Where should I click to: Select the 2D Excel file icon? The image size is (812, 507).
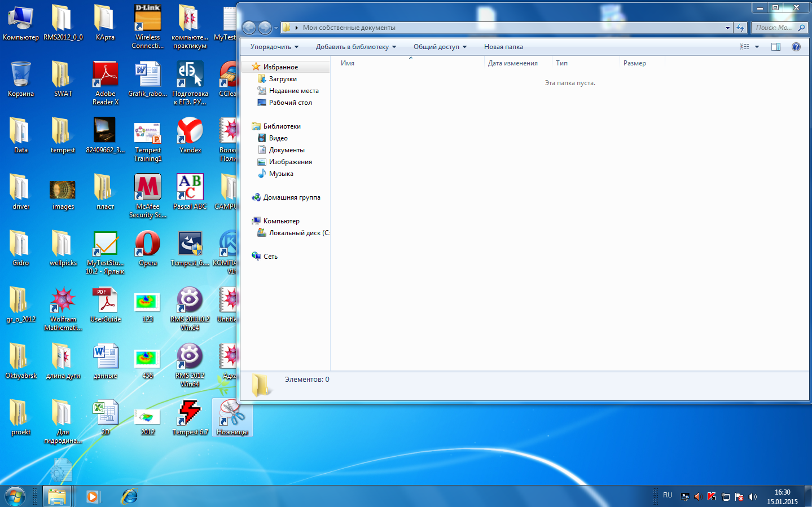(x=106, y=417)
